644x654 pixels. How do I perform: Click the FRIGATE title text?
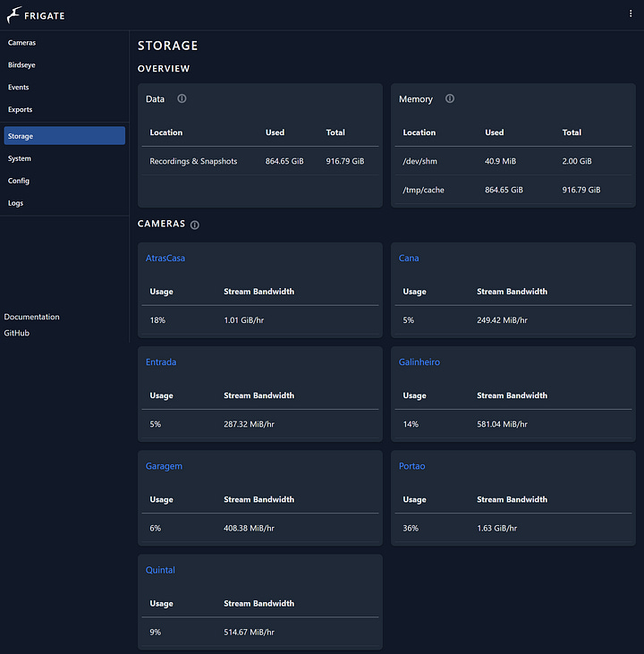tap(44, 16)
